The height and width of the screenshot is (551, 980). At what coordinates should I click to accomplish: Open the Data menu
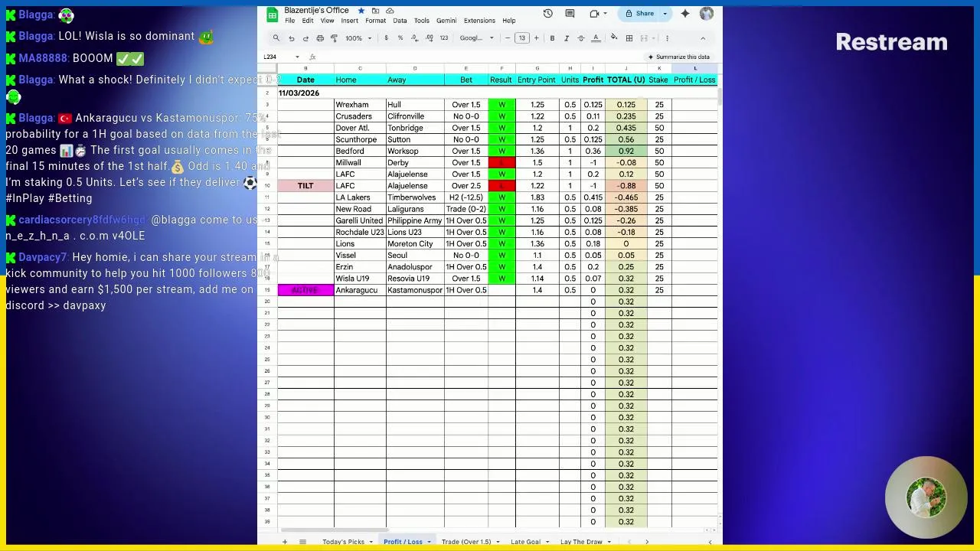coord(400,21)
